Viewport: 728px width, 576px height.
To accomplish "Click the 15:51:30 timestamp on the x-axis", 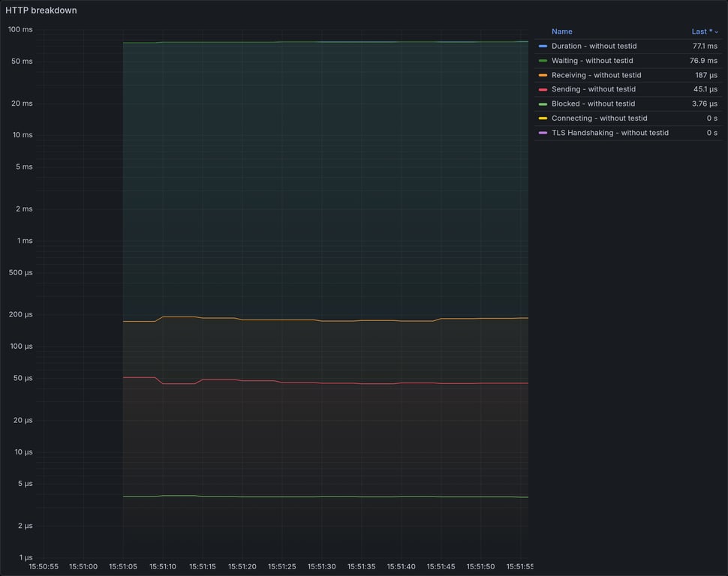I will click(x=321, y=567).
